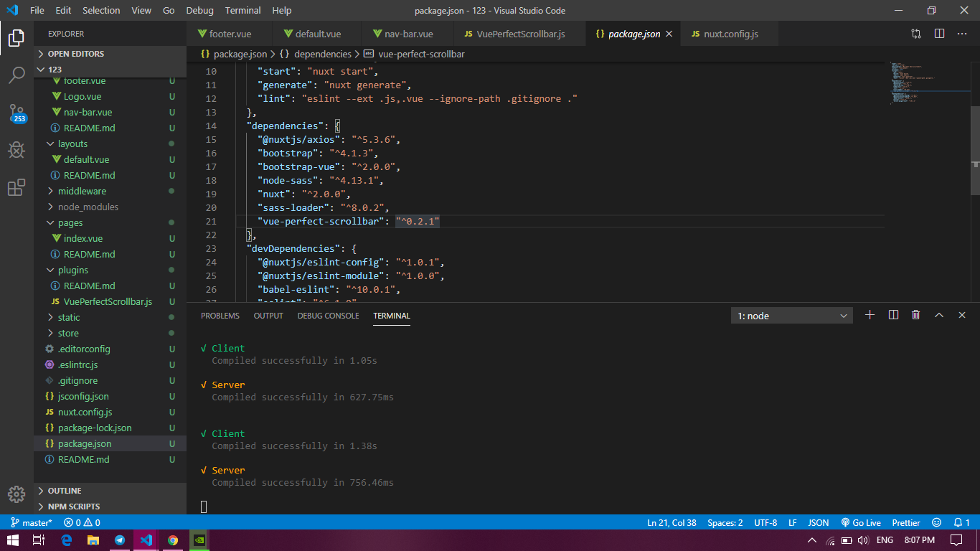
Task: Click Go Live in the status bar
Action: tap(861, 522)
